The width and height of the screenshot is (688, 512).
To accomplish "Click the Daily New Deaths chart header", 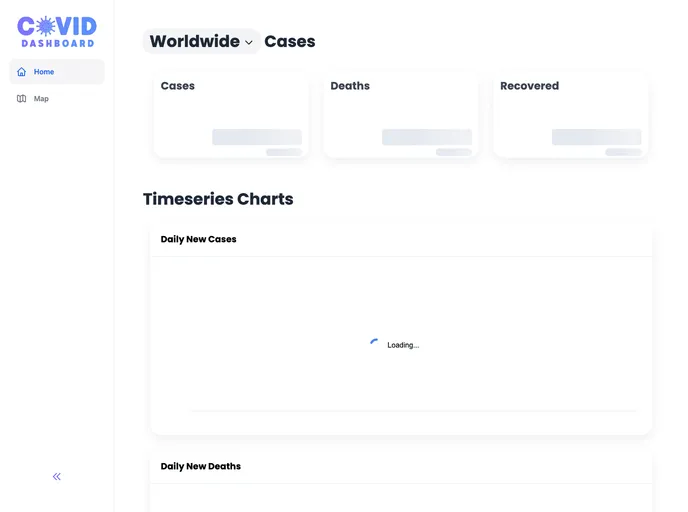I will 201,467.
